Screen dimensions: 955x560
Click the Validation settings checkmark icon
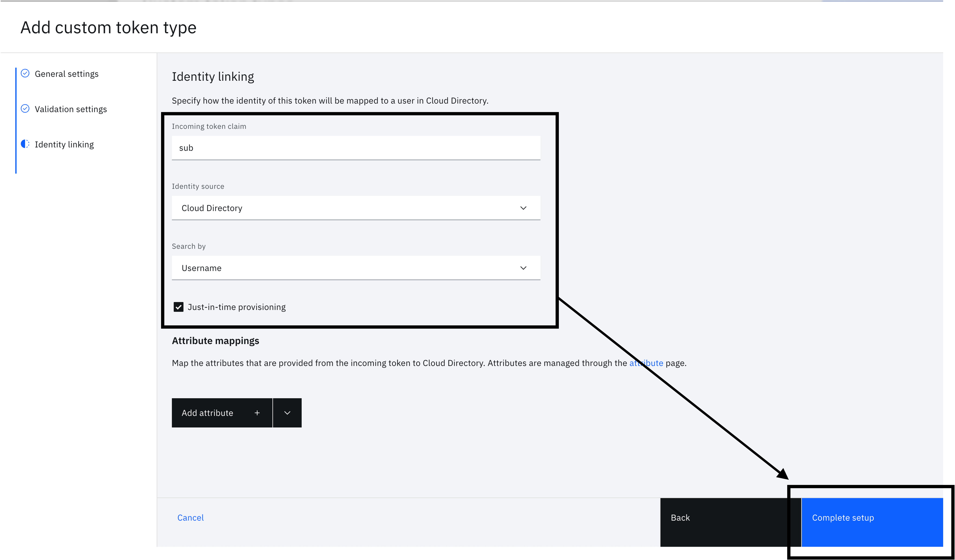click(x=25, y=109)
